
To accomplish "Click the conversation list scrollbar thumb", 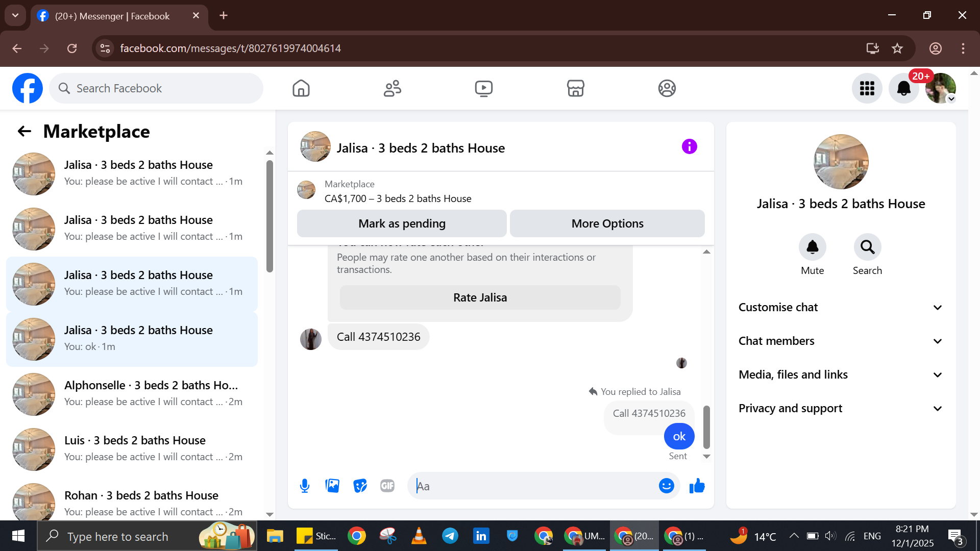I will (269, 216).
